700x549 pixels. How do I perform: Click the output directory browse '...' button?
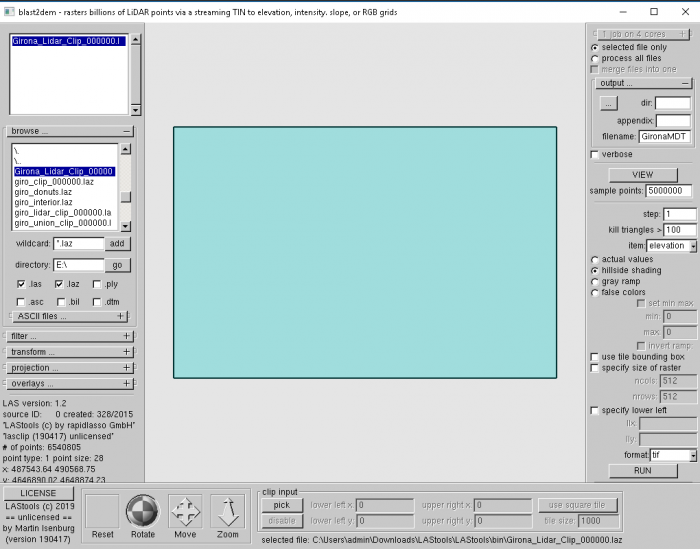pyautogui.click(x=609, y=103)
